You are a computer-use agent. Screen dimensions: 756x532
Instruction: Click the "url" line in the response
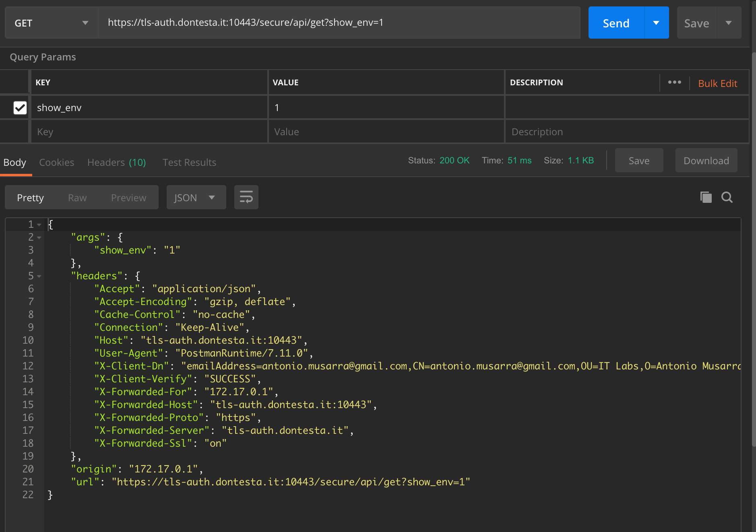click(271, 482)
